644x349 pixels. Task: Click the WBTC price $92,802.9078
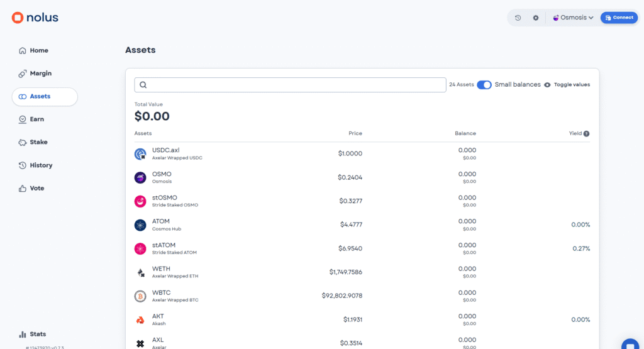pyautogui.click(x=341, y=296)
